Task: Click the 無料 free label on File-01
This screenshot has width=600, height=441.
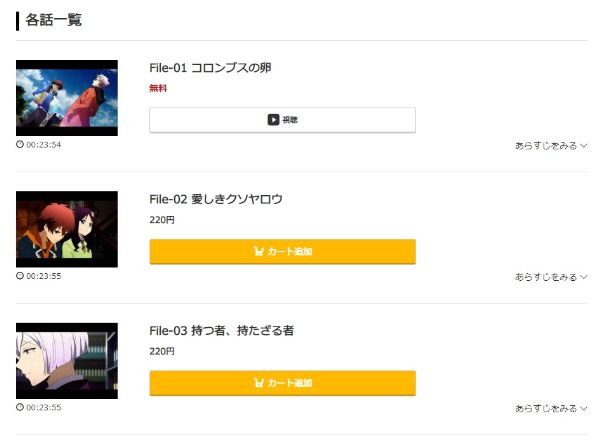Action: pyautogui.click(x=158, y=88)
